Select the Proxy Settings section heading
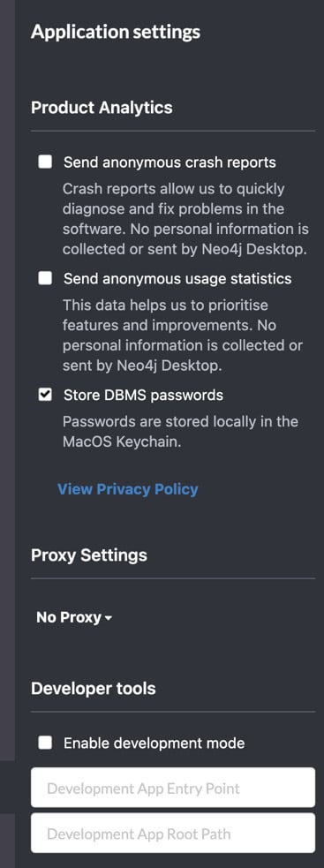 [89, 555]
